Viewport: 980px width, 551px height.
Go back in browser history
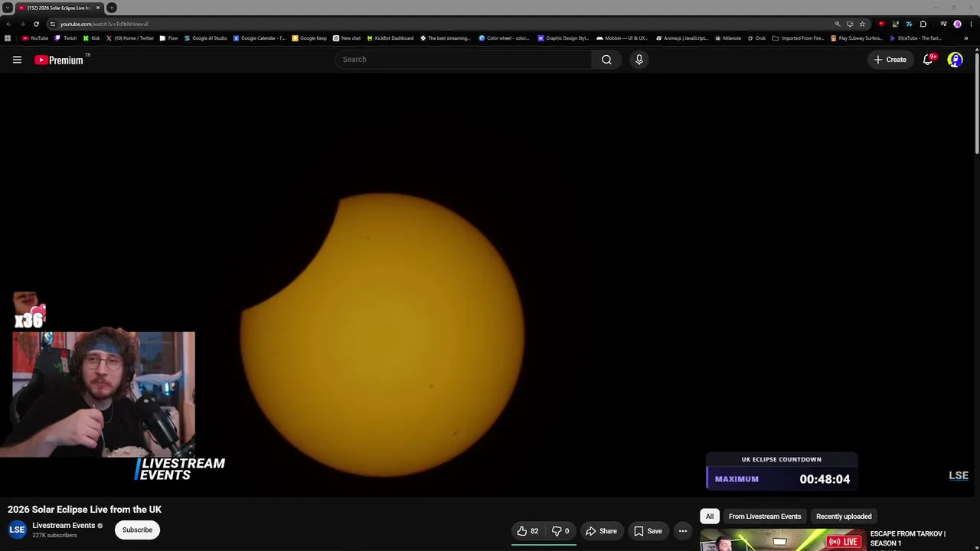click(x=8, y=24)
